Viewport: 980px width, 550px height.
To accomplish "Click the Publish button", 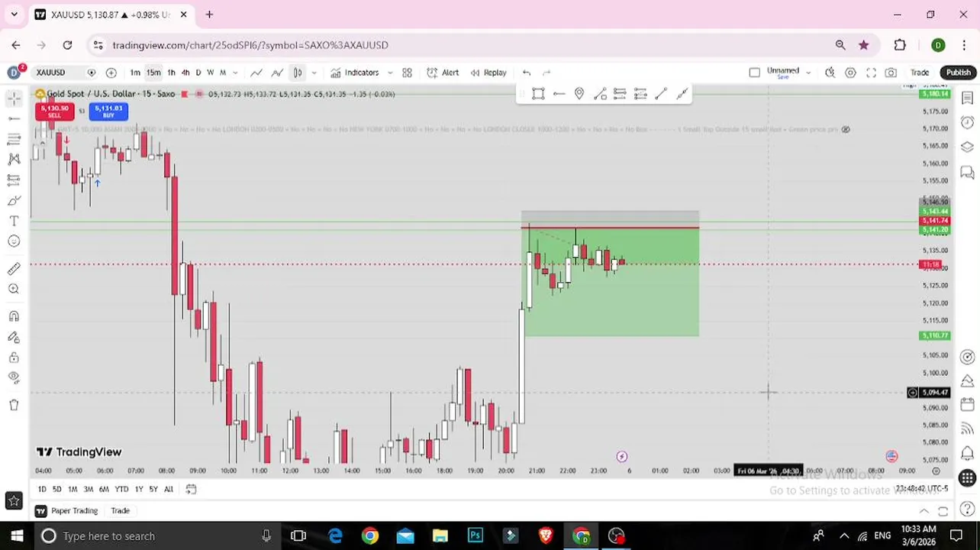I will (x=958, y=73).
